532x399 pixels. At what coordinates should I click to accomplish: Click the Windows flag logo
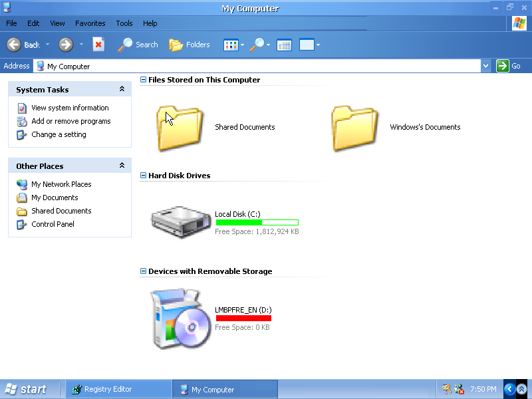click(519, 23)
